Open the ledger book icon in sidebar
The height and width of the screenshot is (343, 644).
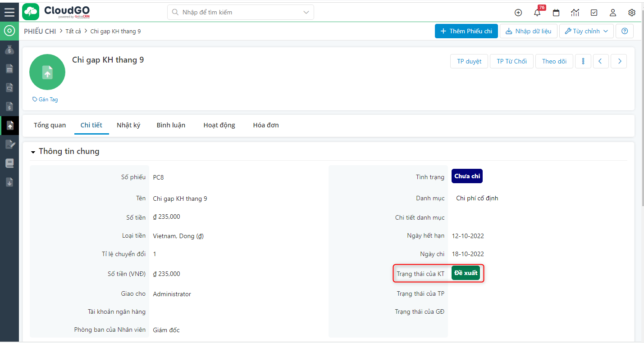[x=9, y=163]
